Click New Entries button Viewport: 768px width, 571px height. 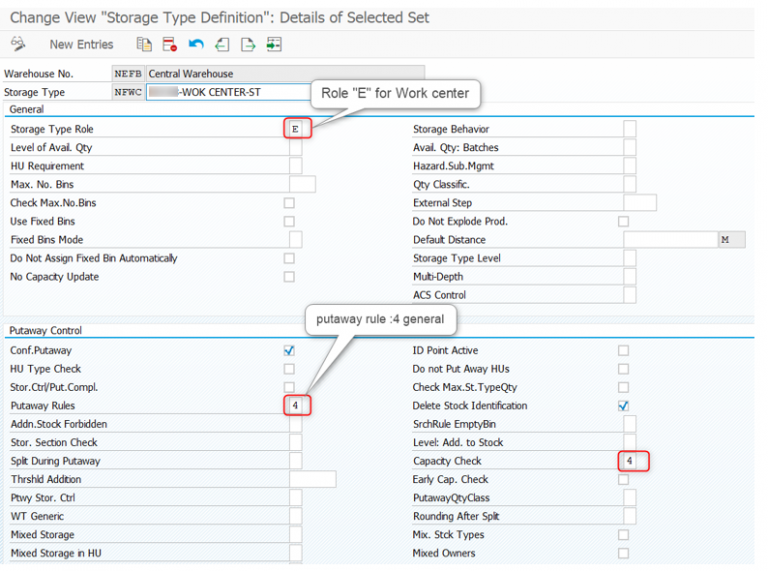tap(81, 44)
